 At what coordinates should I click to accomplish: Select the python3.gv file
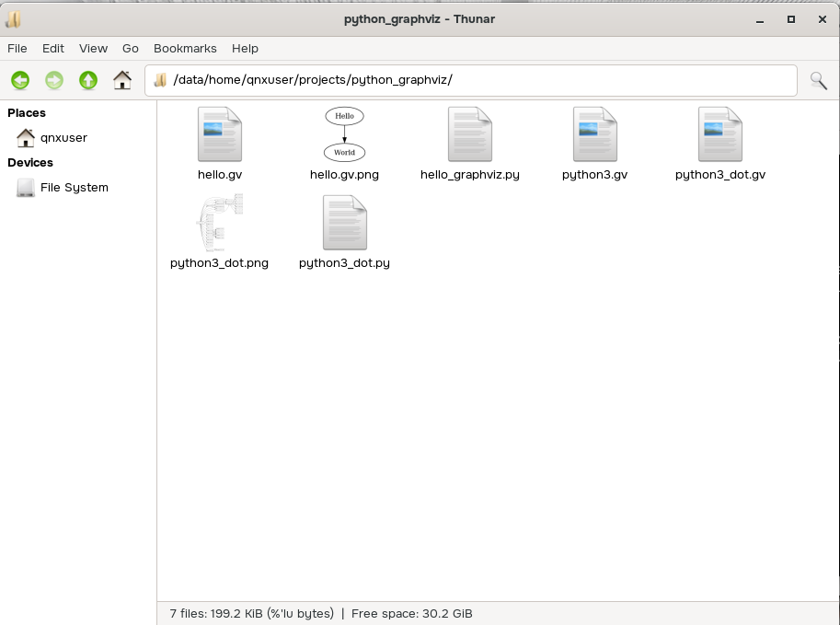(594, 134)
